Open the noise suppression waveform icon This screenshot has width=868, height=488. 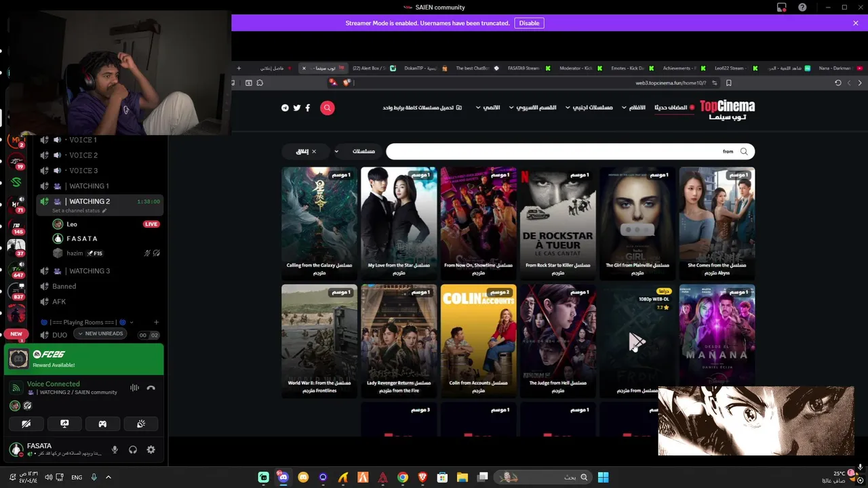pos(134,388)
